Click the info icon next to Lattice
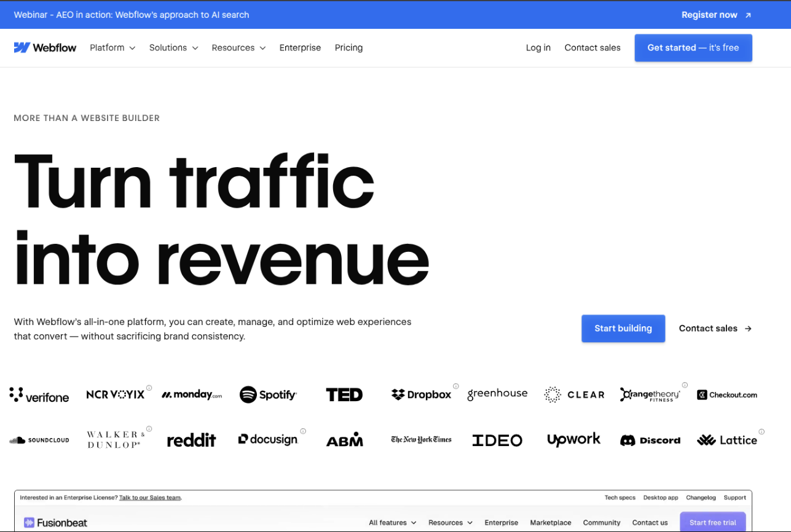The height and width of the screenshot is (532, 791). tap(761, 432)
